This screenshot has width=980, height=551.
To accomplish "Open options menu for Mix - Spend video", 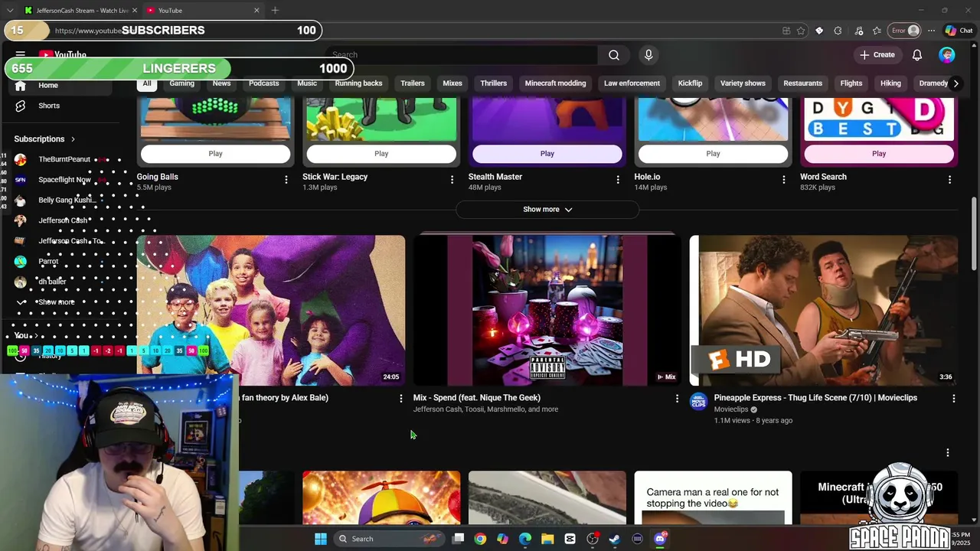I will pyautogui.click(x=677, y=399).
